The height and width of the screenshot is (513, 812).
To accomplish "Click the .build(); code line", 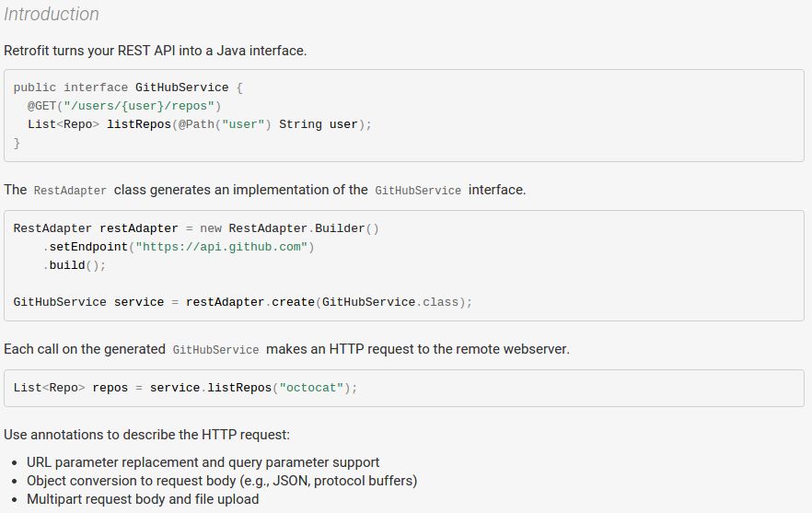I will [x=74, y=265].
